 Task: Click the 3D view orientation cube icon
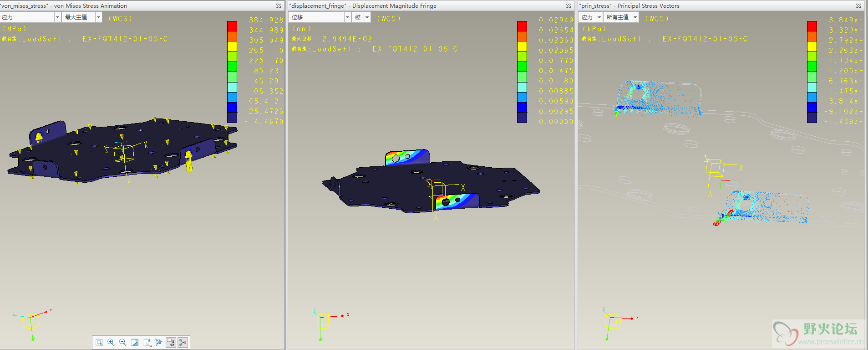(158, 342)
